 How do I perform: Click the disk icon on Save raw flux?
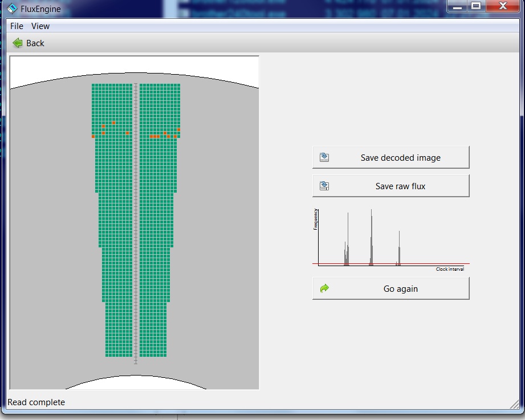click(x=324, y=186)
